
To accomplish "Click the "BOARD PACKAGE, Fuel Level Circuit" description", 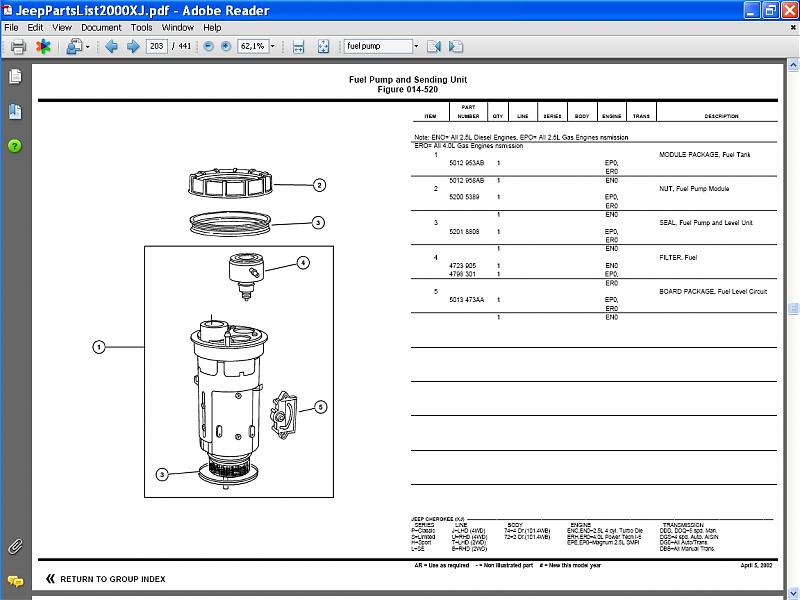I will pyautogui.click(x=713, y=292).
